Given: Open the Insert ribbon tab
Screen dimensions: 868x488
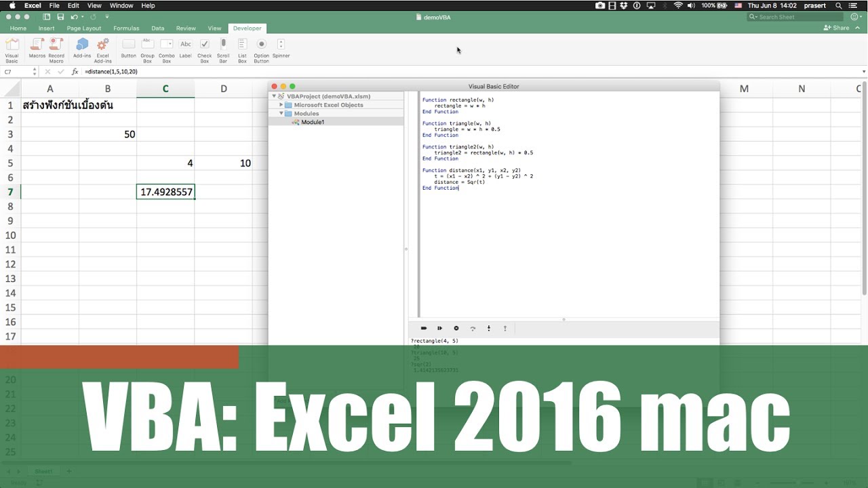Looking at the screenshot, I should (46, 28).
